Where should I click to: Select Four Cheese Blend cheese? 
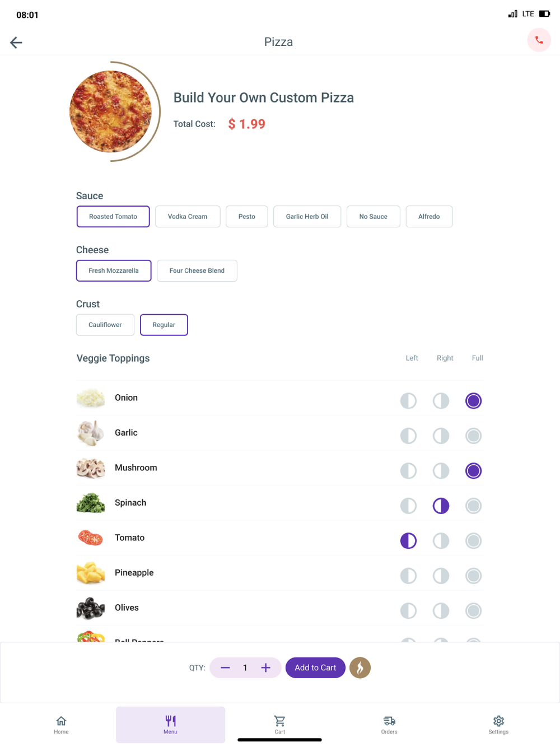click(x=197, y=270)
